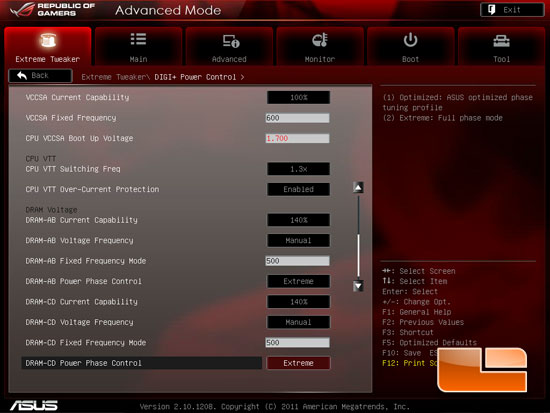Image resolution: width=550 pixels, height=413 pixels.
Task: Select DRAM-AB Current Capability label
Action: tap(81, 220)
